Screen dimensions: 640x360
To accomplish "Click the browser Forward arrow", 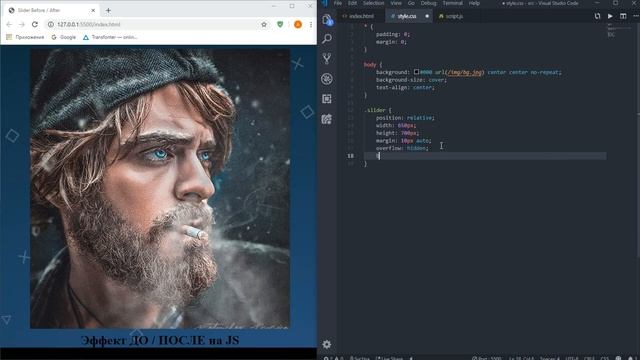I will pyautogui.click(x=22, y=24).
